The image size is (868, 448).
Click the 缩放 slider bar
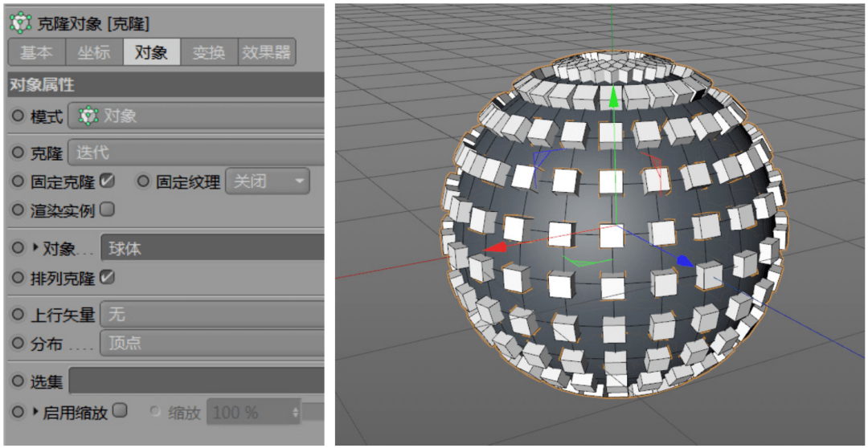click(x=313, y=412)
